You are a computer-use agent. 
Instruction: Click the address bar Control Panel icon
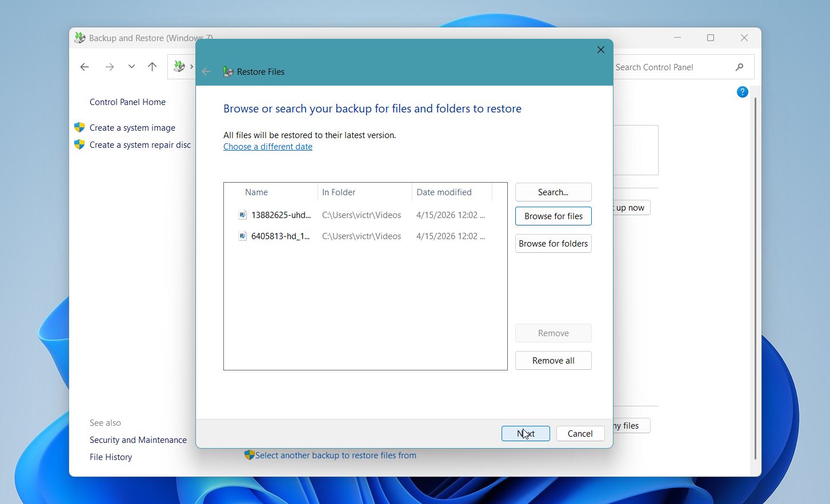179,67
